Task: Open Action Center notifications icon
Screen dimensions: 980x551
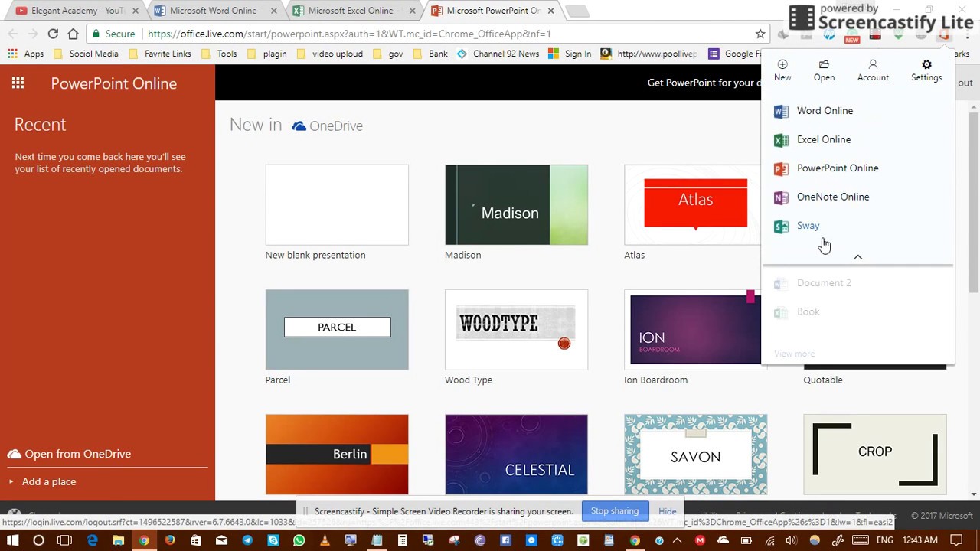Action: (x=957, y=540)
